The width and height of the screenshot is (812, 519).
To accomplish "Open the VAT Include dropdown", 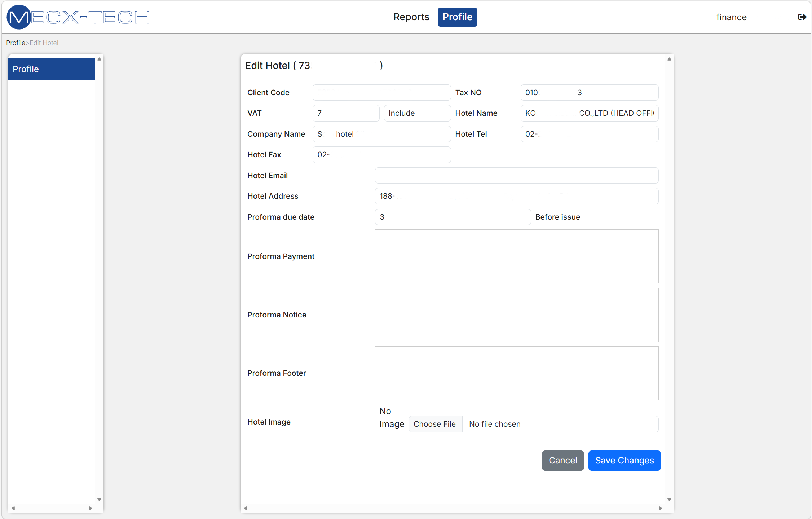I will pyautogui.click(x=417, y=113).
